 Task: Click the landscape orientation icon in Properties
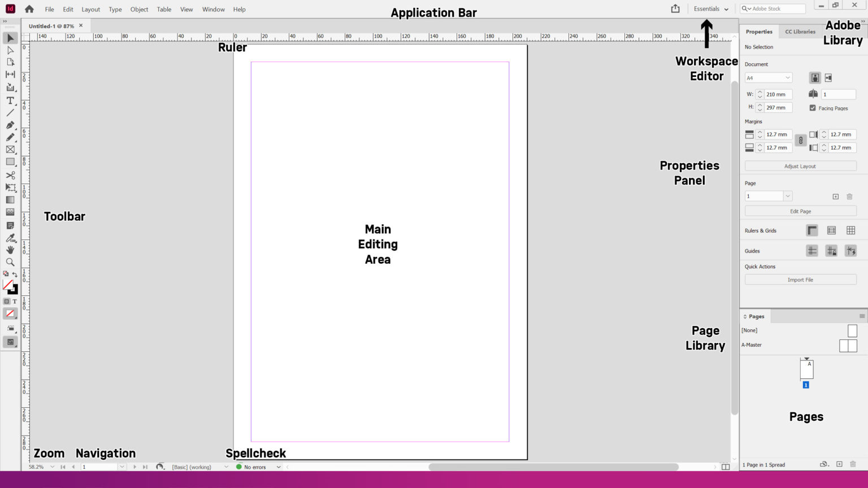click(828, 77)
